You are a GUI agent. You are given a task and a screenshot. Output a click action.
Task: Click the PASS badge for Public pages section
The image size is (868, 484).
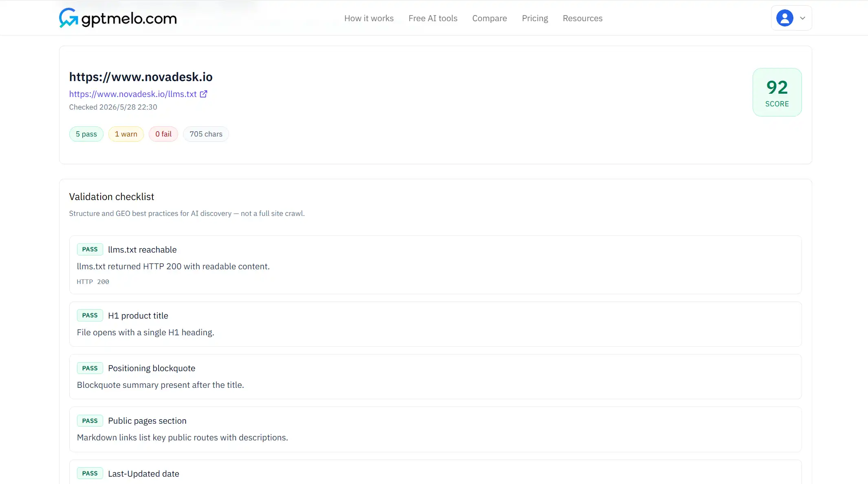tap(90, 421)
